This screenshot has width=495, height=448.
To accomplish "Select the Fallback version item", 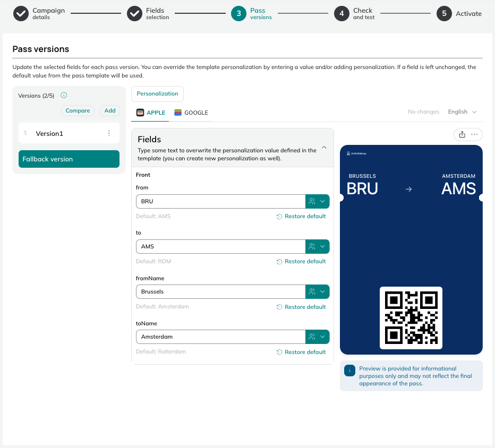I will tap(69, 159).
